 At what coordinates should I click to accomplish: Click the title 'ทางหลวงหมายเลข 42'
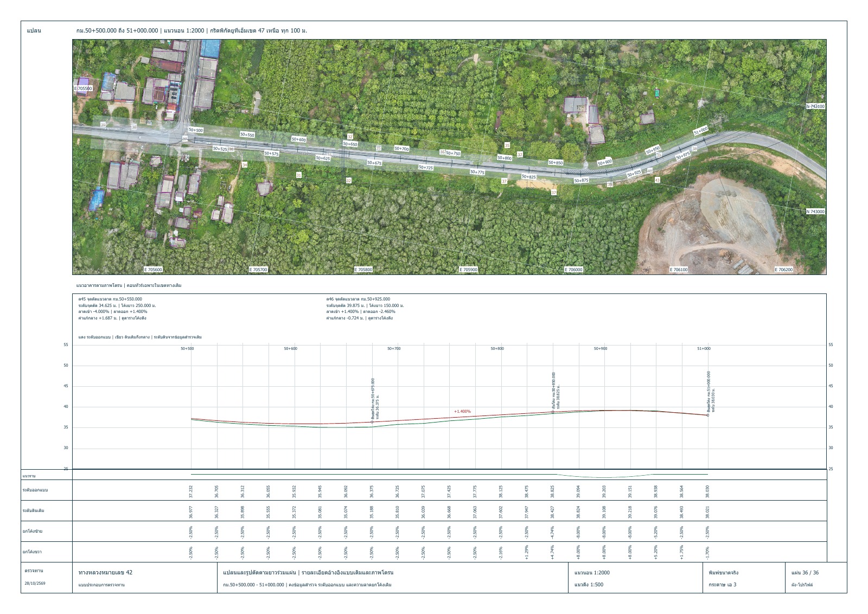tap(105, 572)
